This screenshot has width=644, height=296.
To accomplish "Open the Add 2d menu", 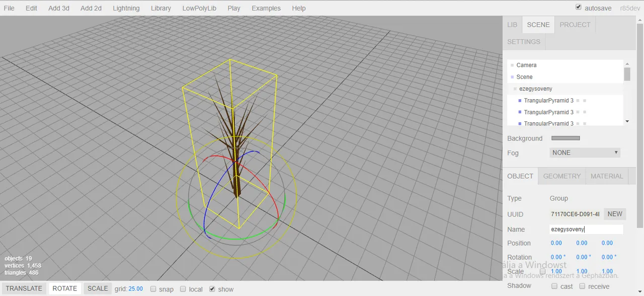I will pos(91,8).
